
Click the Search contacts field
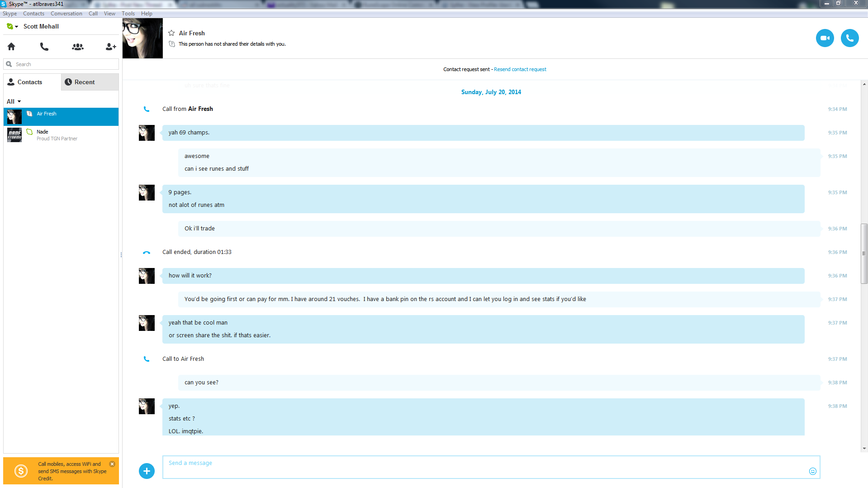tap(61, 64)
